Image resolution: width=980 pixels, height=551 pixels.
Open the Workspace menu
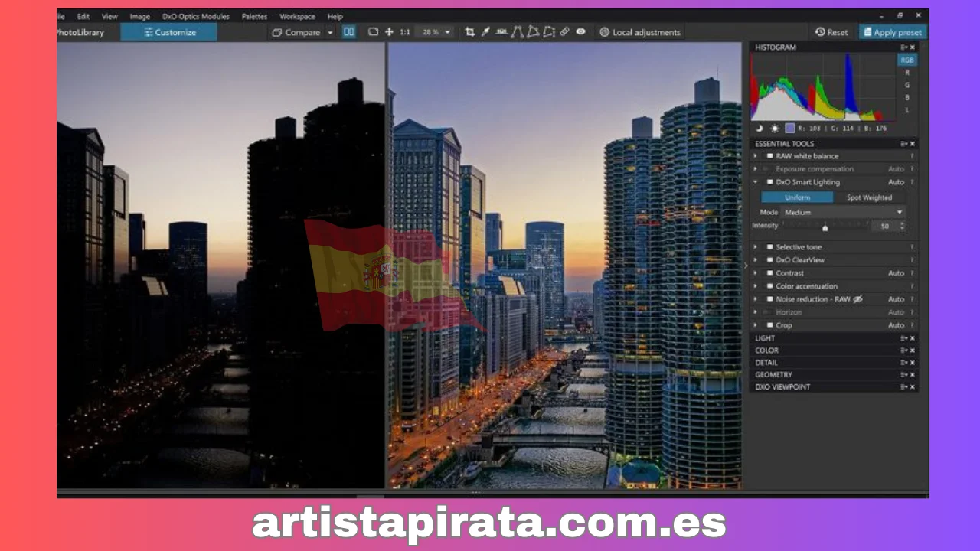(297, 16)
